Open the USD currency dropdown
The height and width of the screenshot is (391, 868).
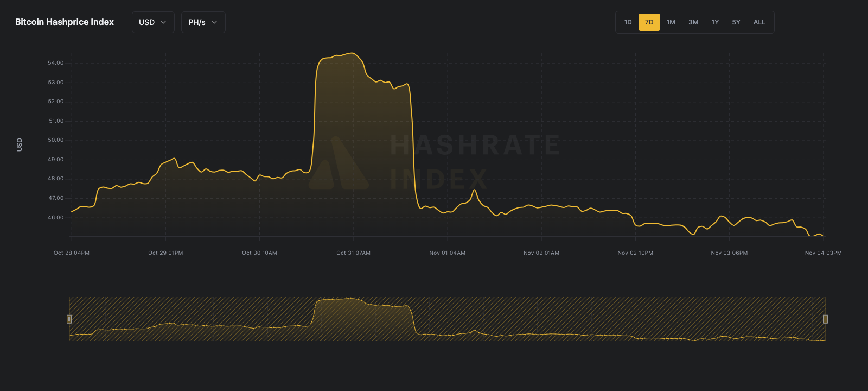153,22
